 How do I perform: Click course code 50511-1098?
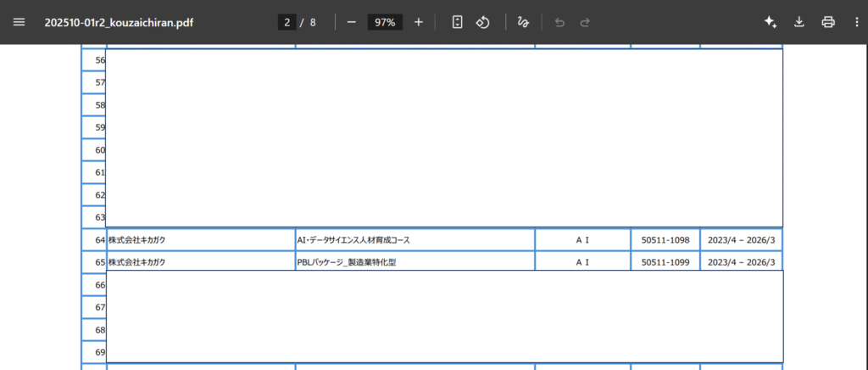[665, 240]
